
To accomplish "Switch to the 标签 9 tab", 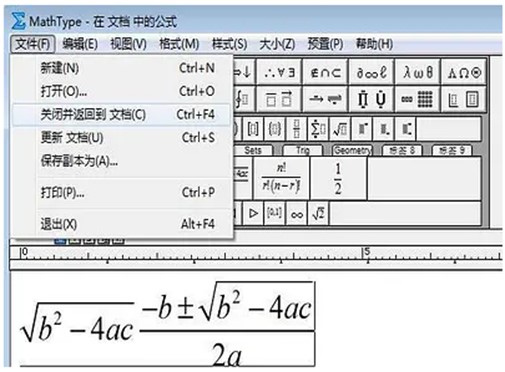I will click(452, 150).
